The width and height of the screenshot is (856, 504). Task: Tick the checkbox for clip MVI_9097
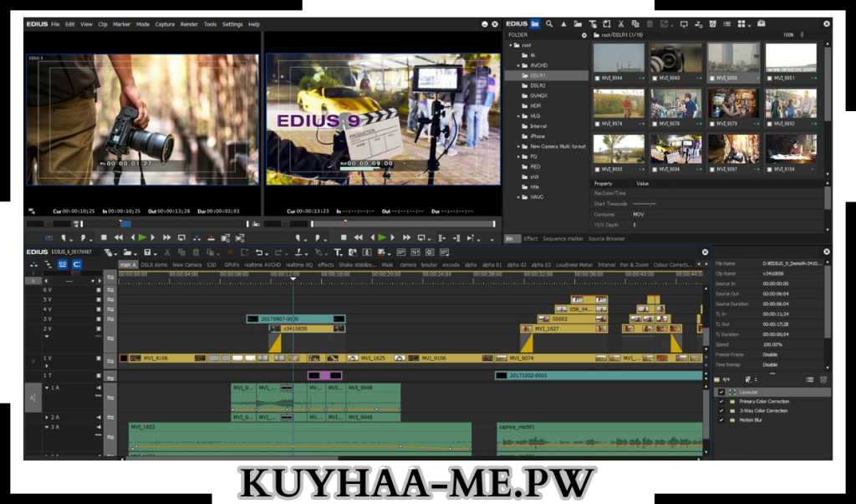(x=712, y=170)
